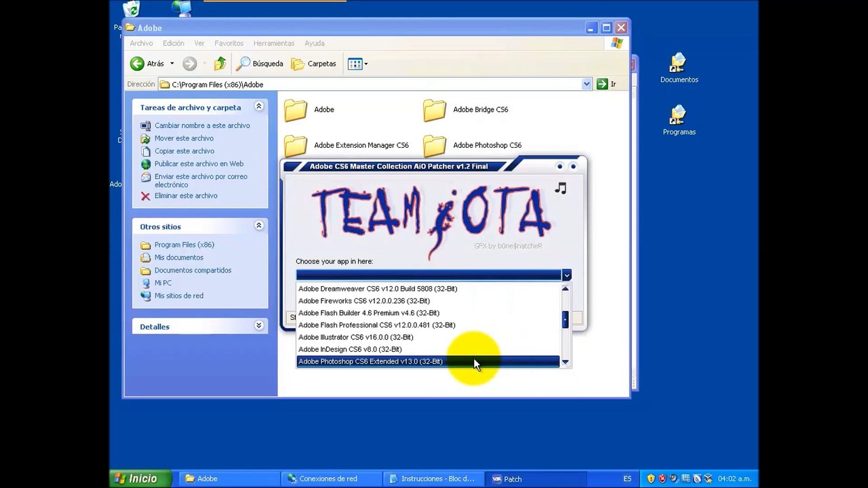Click the red shield with X tray icon
The height and width of the screenshot is (488, 868).
coord(662,479)
